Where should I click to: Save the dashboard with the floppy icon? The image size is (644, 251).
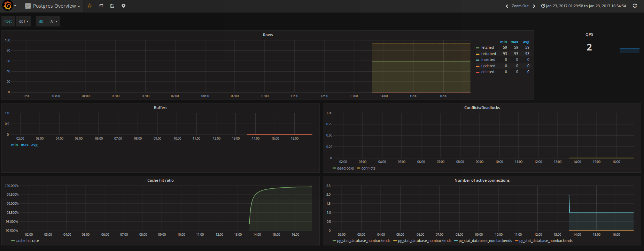tap(112, 6)
